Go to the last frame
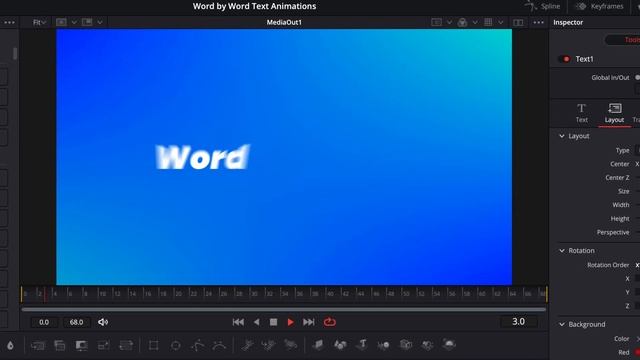Screen dimensions: 640x360 (x=309, y=322)
